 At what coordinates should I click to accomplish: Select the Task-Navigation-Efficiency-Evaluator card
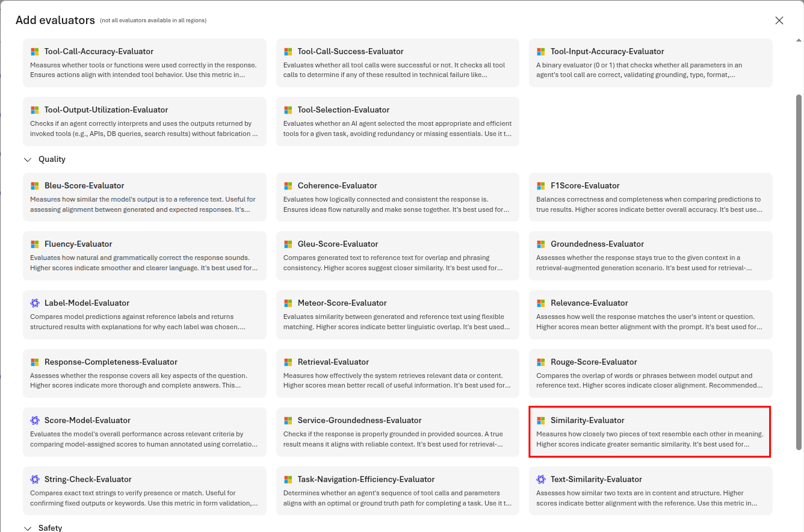tap(397, 490)
